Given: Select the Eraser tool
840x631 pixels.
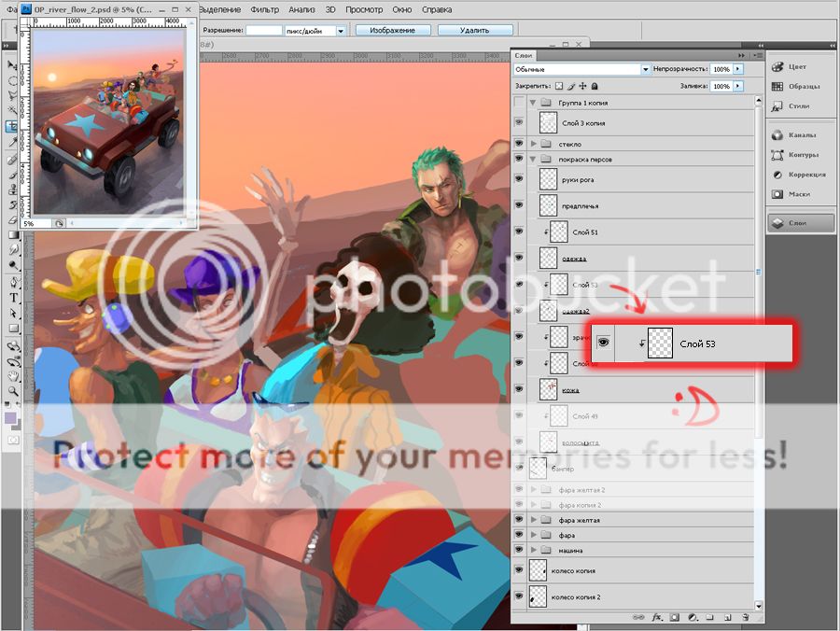Looking at the screenshot, I should pyautogui.click(x=12, y=219).
